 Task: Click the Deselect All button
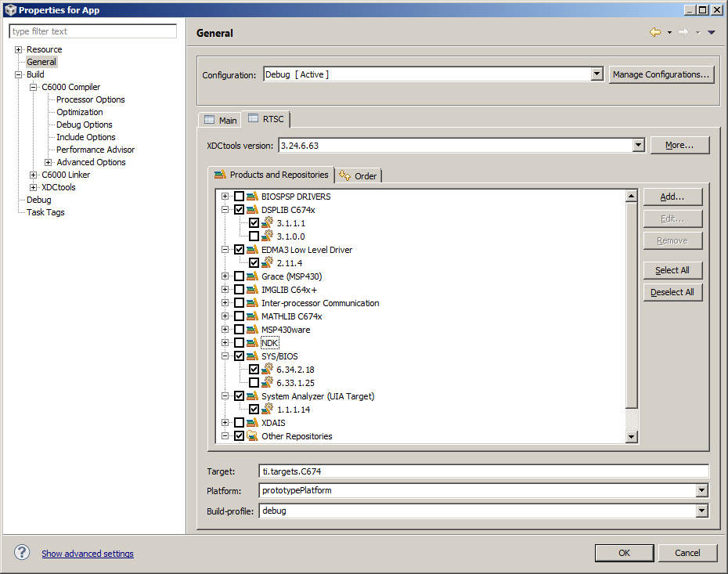672,292
